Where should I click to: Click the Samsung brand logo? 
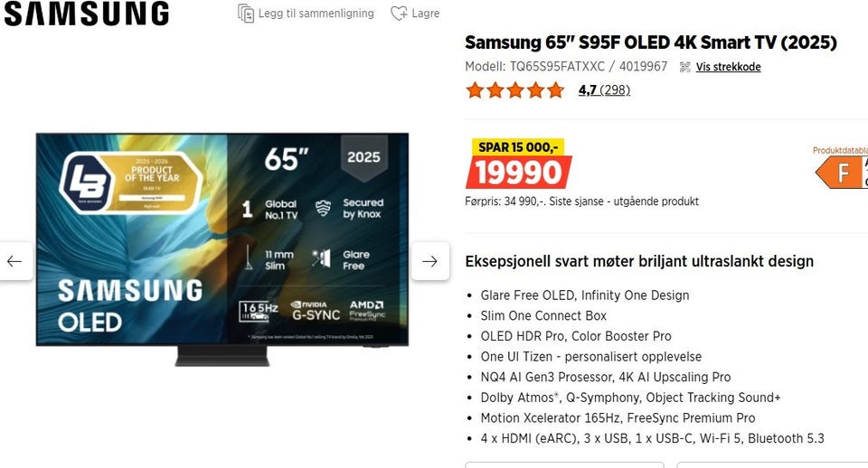point(87,14)
